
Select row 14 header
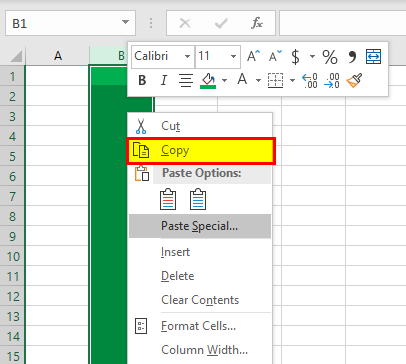[12, 336]
